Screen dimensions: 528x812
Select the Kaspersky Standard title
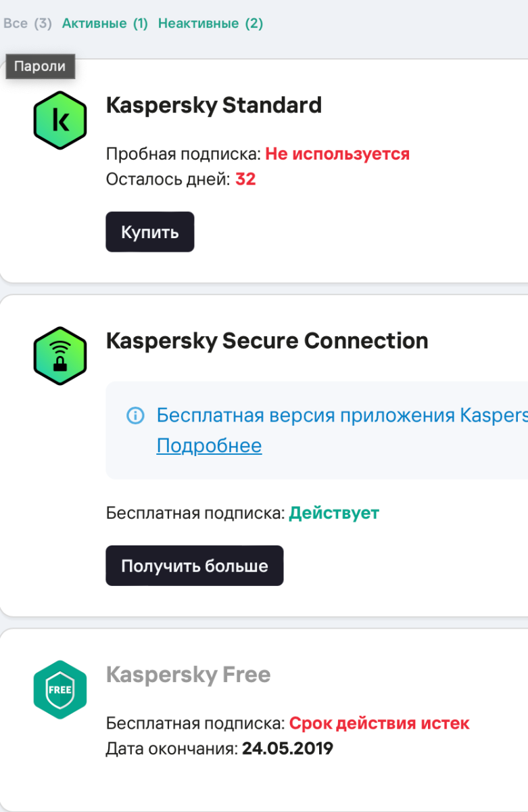(x=214, y=106)
